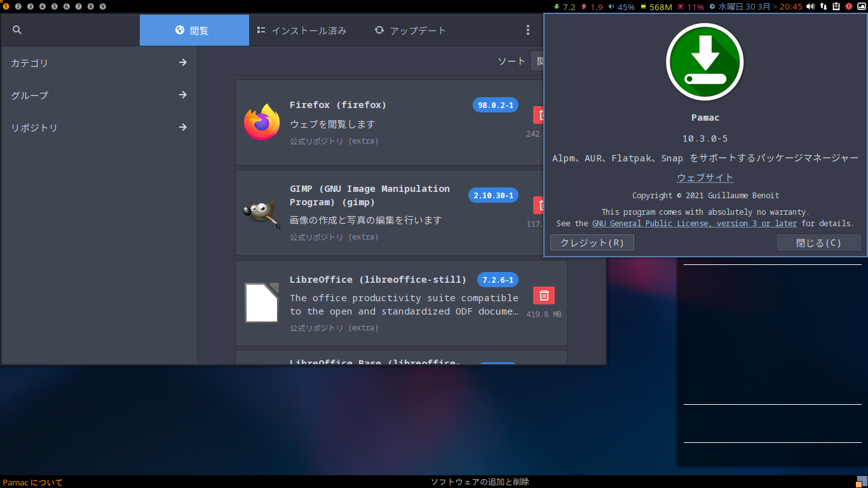Switch to workspace 3
This screenshot has height=488, width=868.
pos(31,6)
